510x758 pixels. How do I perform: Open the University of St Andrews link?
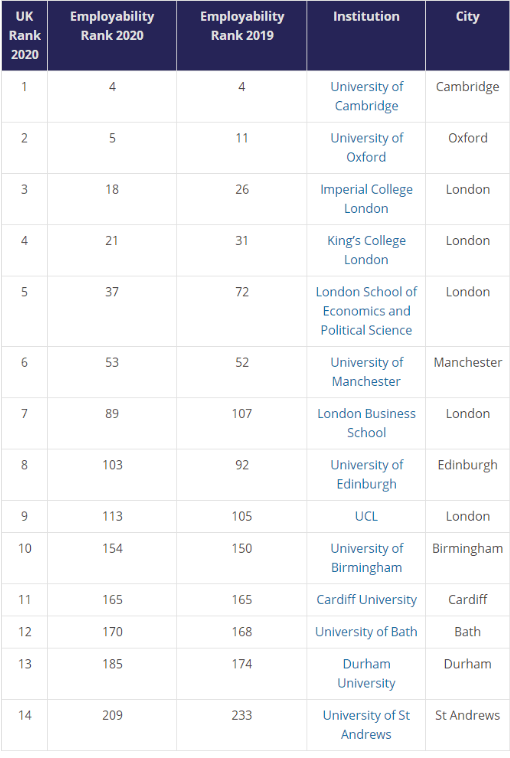(x=366, y=725)
